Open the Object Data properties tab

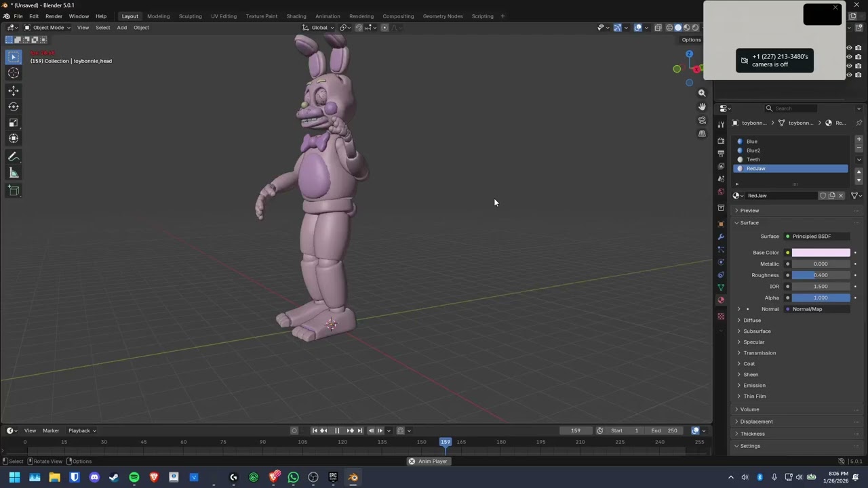point(721,287)
